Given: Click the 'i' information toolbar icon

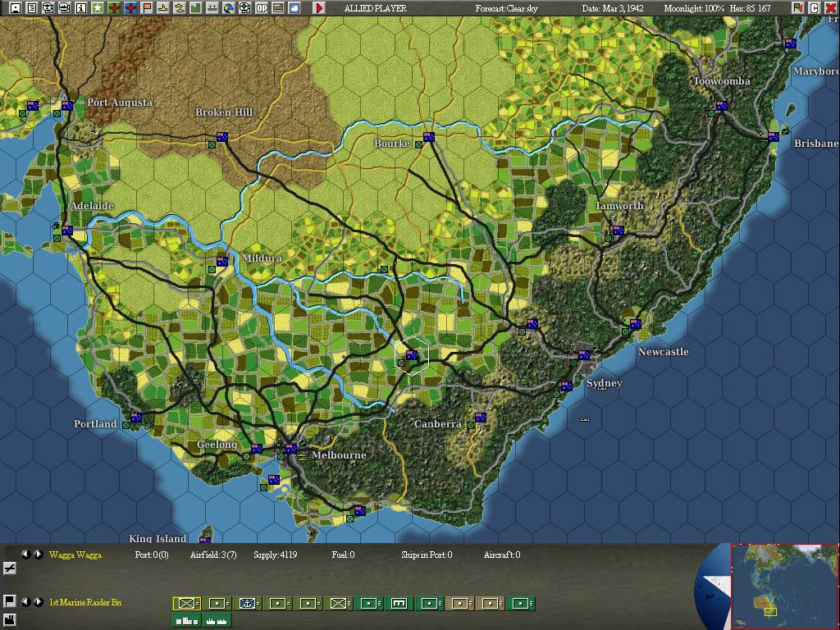Looking at the screenshot, I should coord(81,8).
